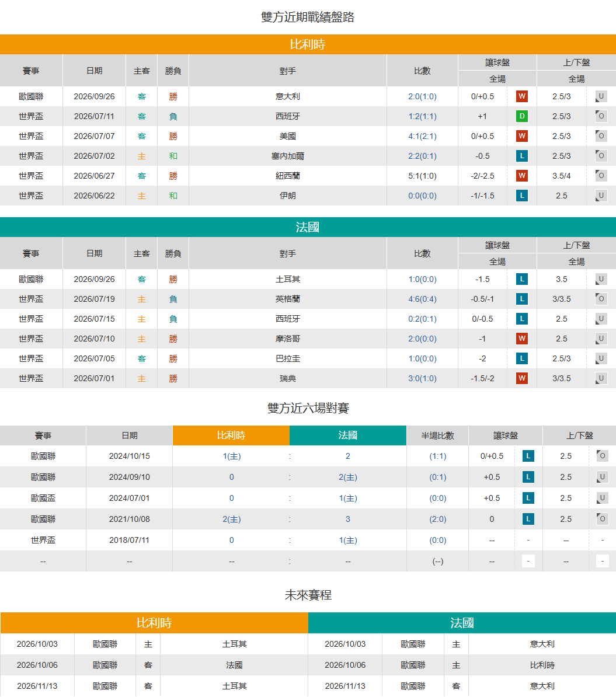
Task: Select the teal 法國 header in head-to-head table
Action: tap(348, 435)
